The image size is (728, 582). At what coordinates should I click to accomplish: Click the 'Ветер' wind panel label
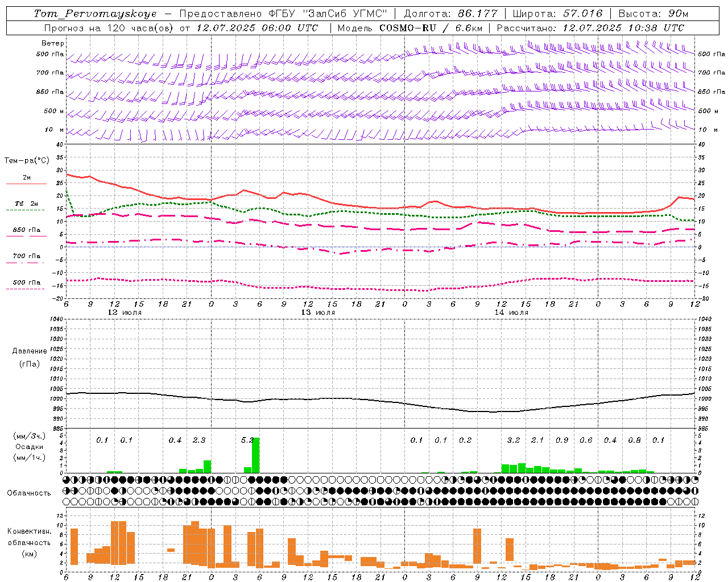(x=53, y=43)
